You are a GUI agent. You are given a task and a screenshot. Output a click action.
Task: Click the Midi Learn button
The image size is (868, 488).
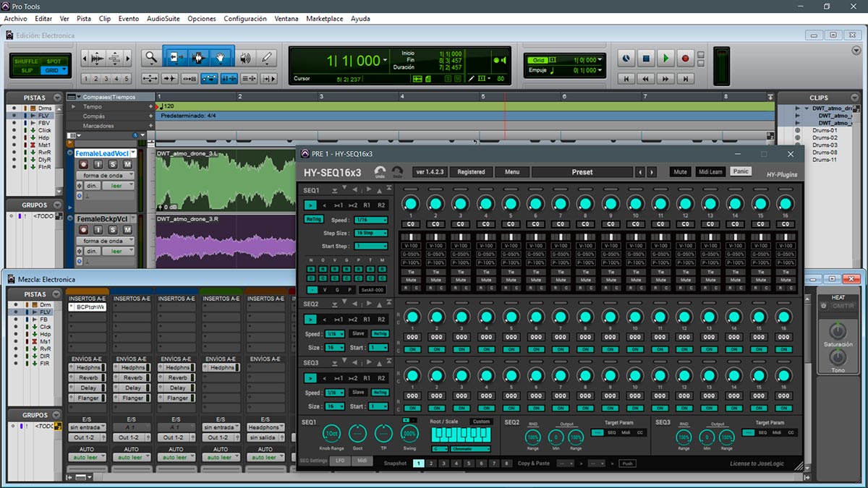(710, 172)
